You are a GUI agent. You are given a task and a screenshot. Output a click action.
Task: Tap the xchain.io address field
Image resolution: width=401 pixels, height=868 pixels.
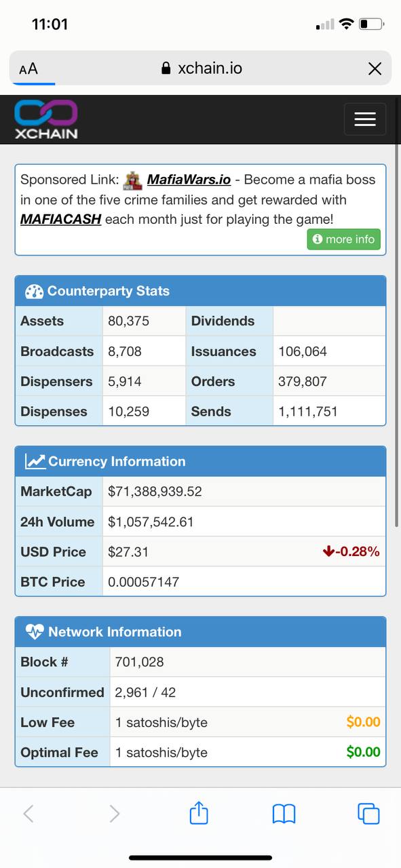[x=201, y=68]
